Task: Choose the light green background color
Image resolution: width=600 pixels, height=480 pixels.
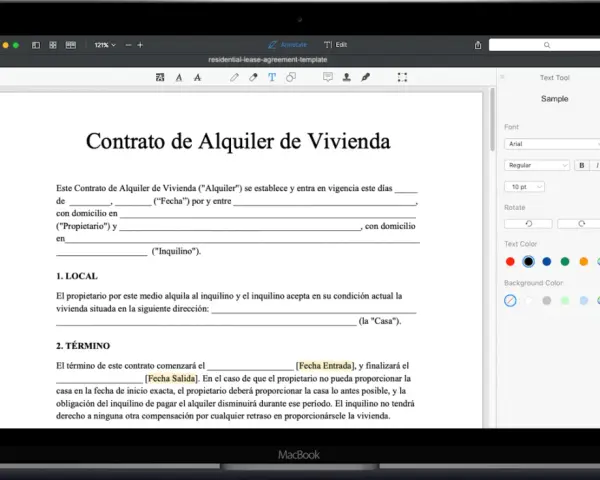Action: 565,300
